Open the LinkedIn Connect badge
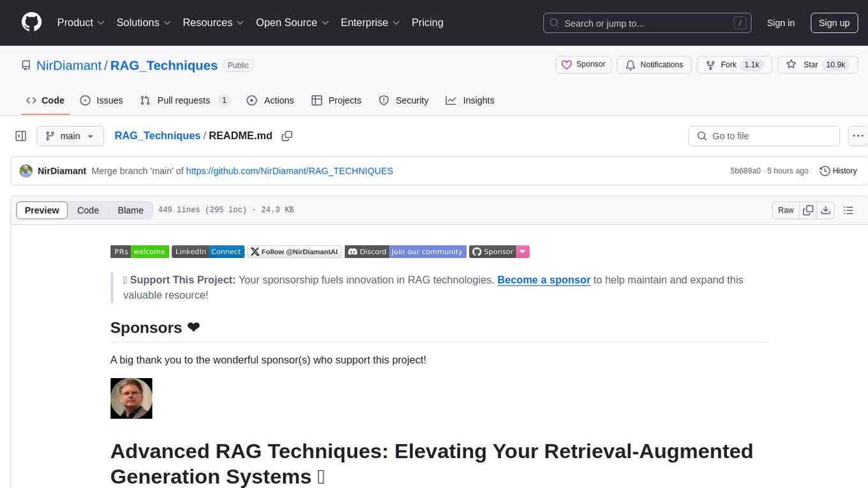 click(208, 252)
